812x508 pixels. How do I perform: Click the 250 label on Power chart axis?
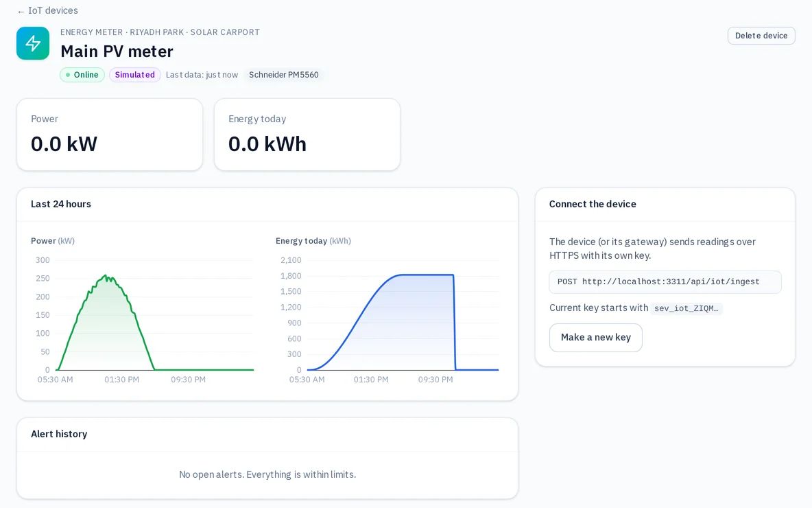(43, 278)
